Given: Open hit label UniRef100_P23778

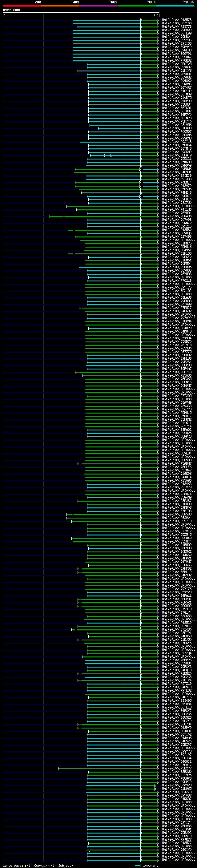Looking at the screenshot, I should (177, 26).
